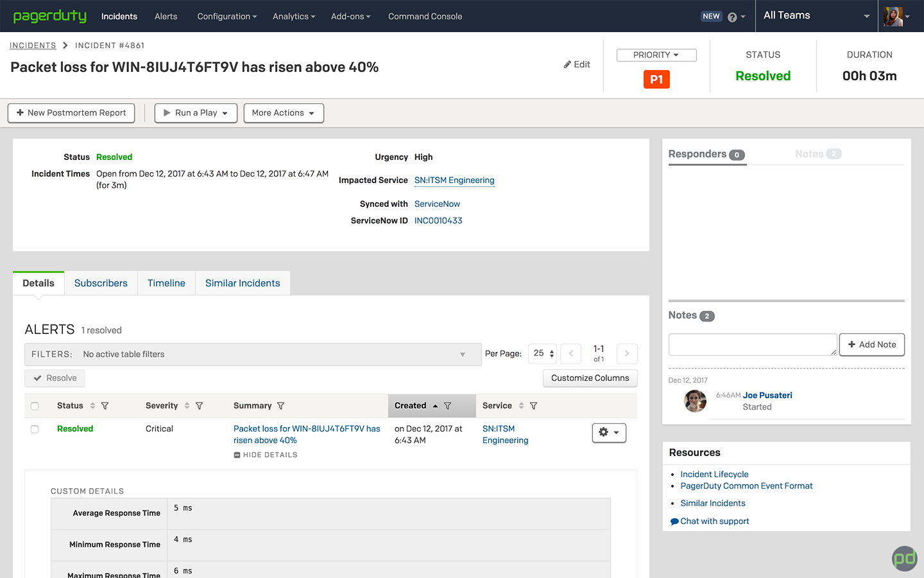
Task: Click inside the note text input field
Action: tap(751, 344)
